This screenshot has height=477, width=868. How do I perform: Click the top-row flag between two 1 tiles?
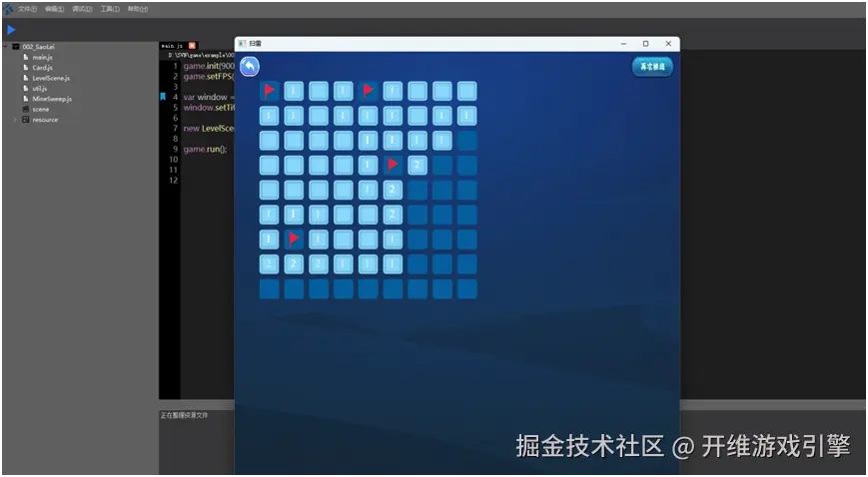[369, 91]
